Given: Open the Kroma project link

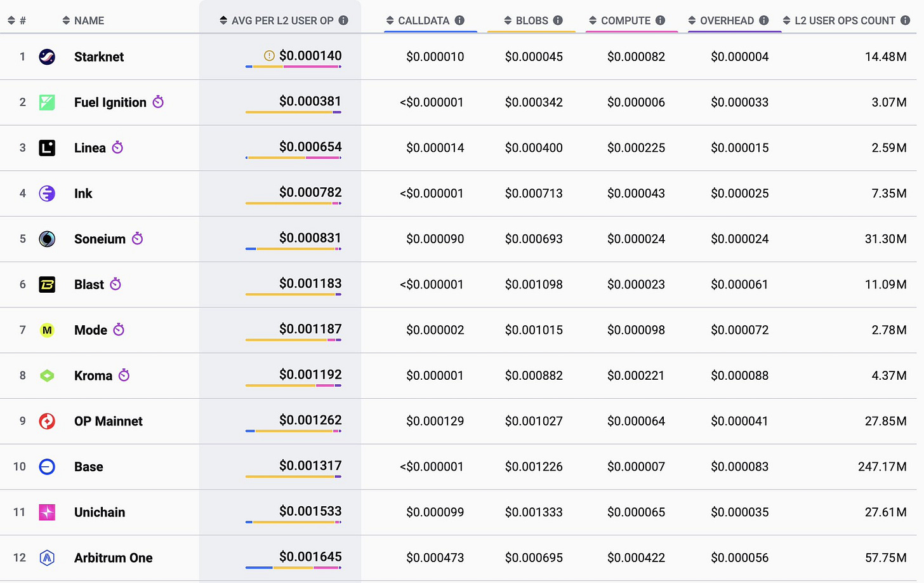Looking at the screenshot, I should click(93, 375).
